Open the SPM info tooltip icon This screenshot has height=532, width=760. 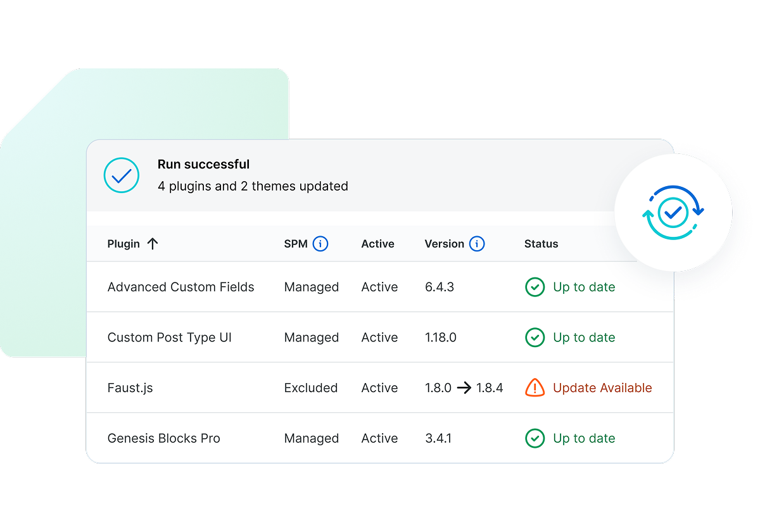tap(321, 243)
